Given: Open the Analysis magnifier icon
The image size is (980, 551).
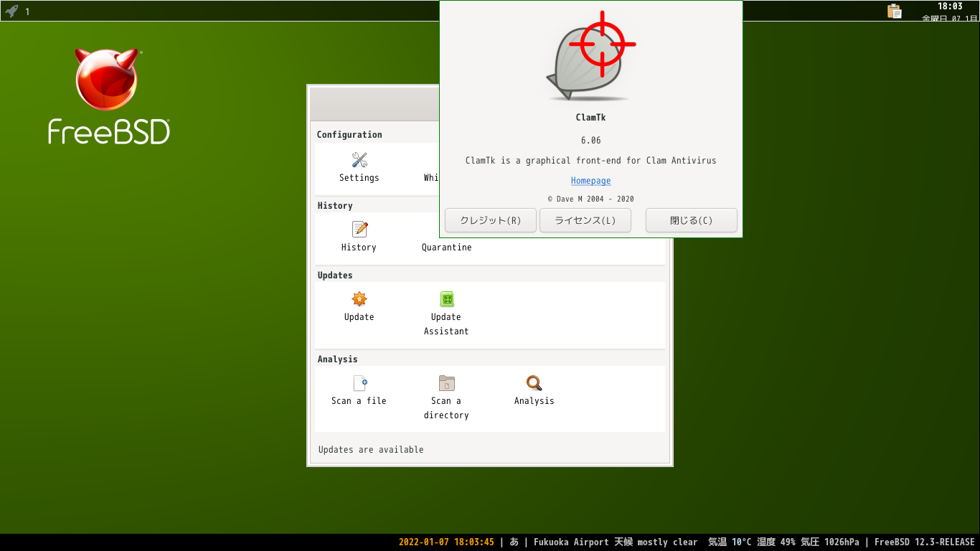Looking at the screenshot, I should 534,383.
